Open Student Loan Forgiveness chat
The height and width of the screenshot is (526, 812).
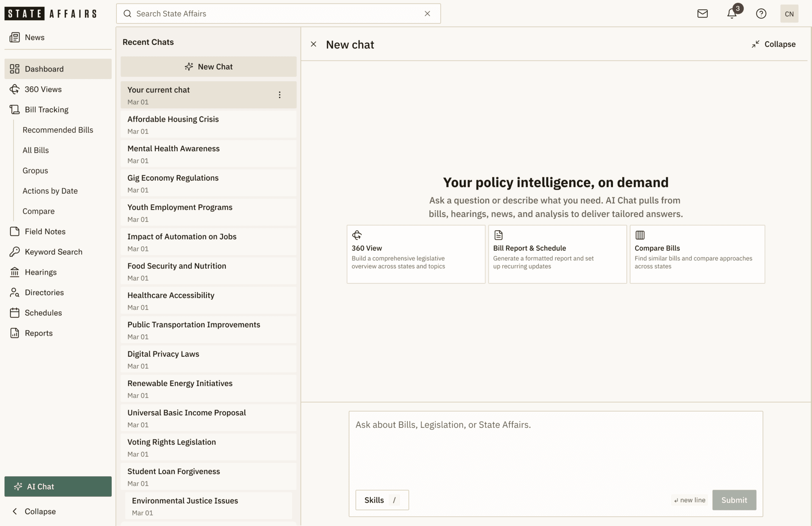(x=208, y=476)
